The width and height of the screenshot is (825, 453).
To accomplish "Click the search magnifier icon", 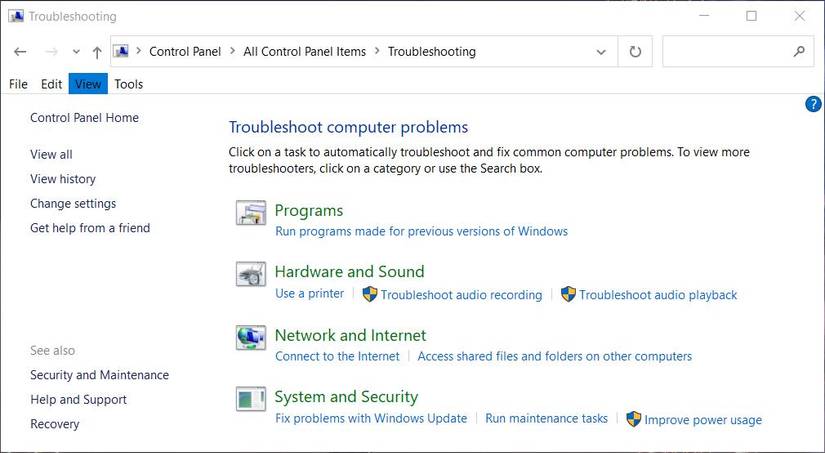I will [799, 51].
